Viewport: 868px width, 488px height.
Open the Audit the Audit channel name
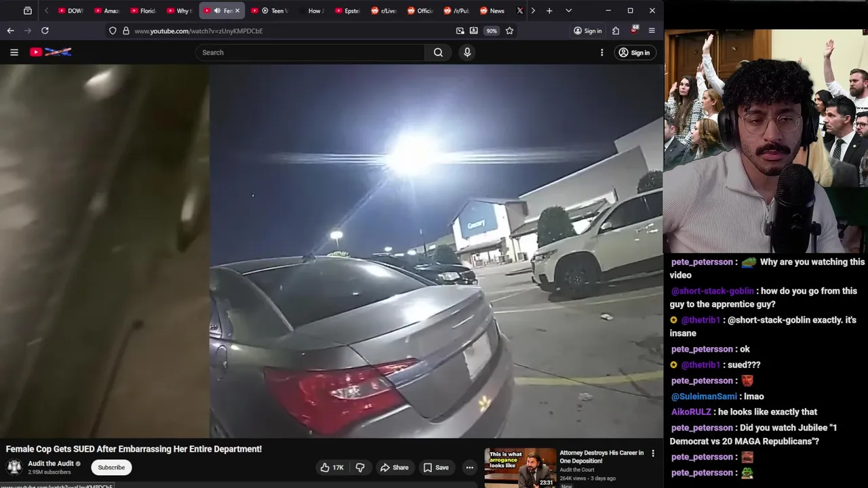pos(51,464)
